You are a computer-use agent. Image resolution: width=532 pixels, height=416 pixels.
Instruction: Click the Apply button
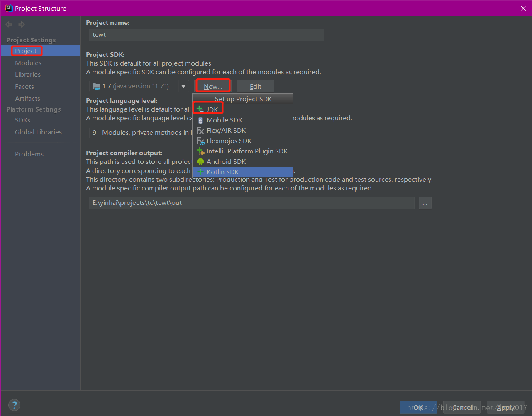pyautogui.click(x=505, y=407)
